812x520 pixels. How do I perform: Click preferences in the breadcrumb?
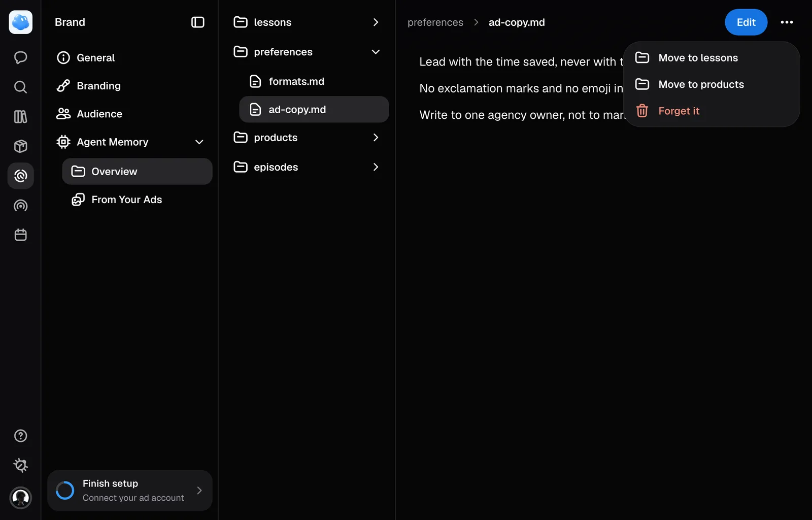pyautogui.click(x=435, y=22)
